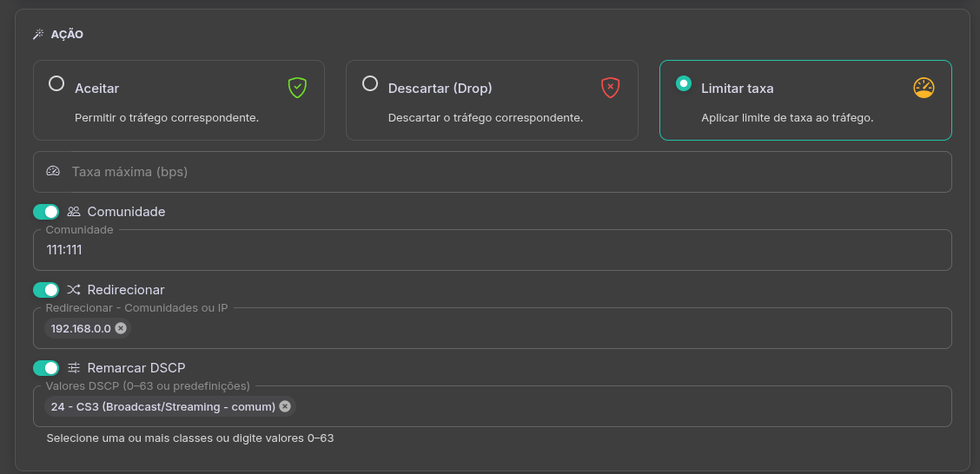The width and height of the screenshot is (980, 474).
Task: Click the magic wand icon beside AÇÃO
Action: click(x=38, y=35)
